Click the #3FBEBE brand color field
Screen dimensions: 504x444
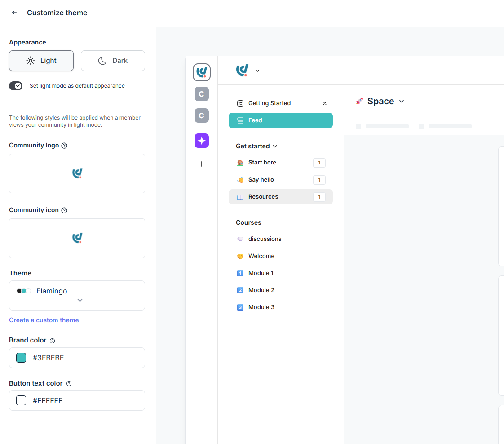coord(77,358)
